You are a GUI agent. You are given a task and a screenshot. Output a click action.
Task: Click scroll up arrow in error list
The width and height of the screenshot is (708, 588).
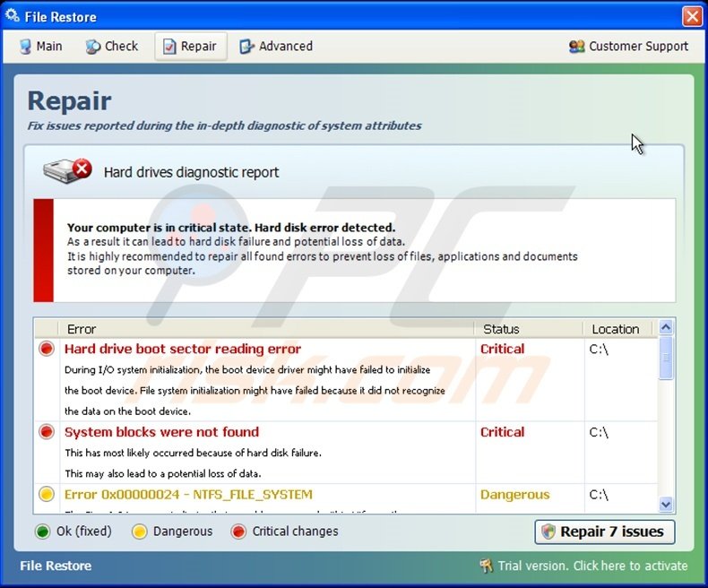coord(666,326)
